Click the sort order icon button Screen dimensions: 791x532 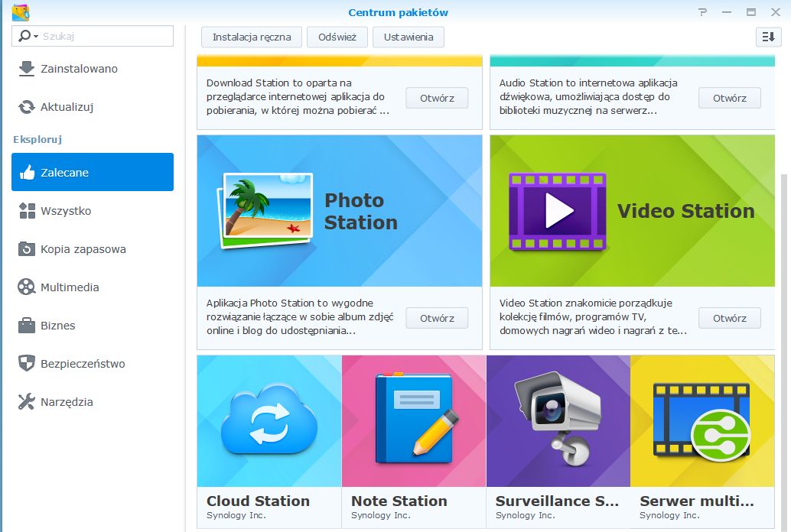(x=768, y=37)
